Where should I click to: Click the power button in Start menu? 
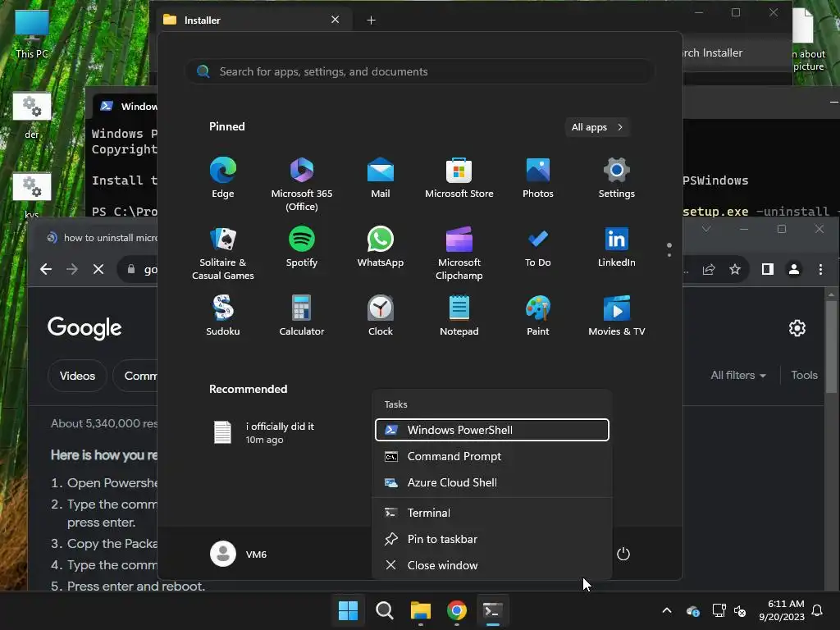pos(623,554)
